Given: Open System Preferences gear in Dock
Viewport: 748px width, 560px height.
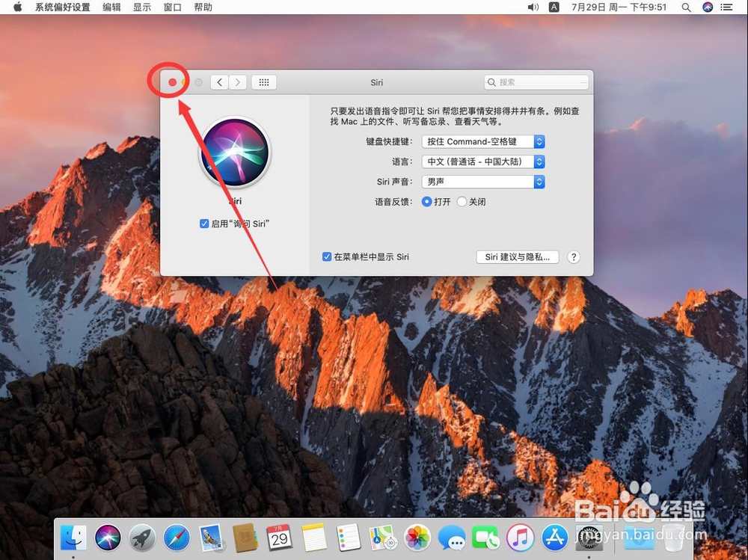Looking at the screenshot, I should [589, 538].
